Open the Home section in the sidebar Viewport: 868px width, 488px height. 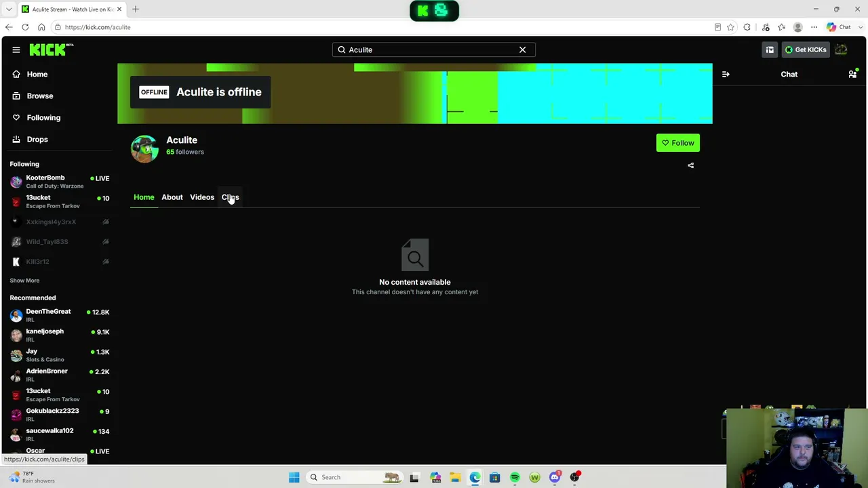31,74
